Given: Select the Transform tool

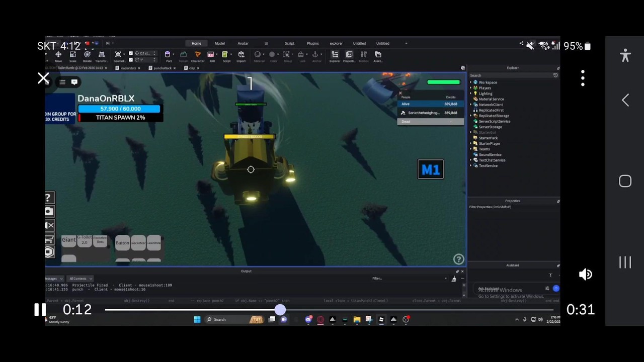Looking at the screenshot, I should [102, 56].
